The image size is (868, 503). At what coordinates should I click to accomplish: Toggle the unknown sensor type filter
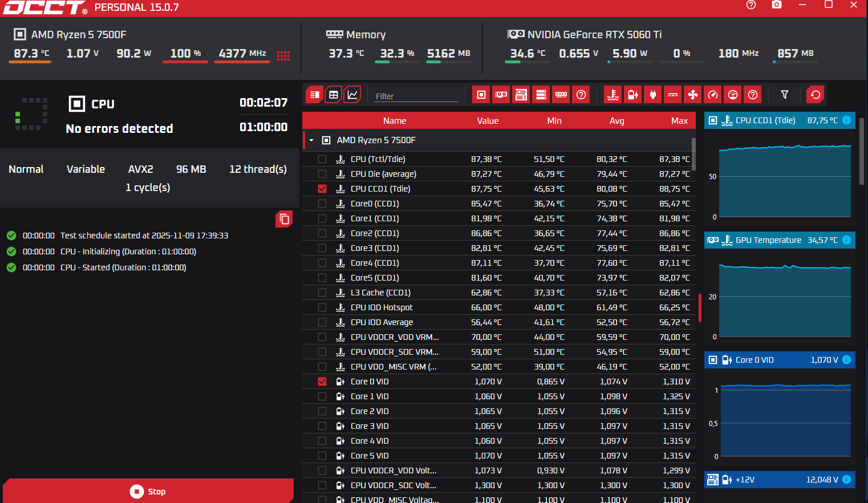point(753,95)
